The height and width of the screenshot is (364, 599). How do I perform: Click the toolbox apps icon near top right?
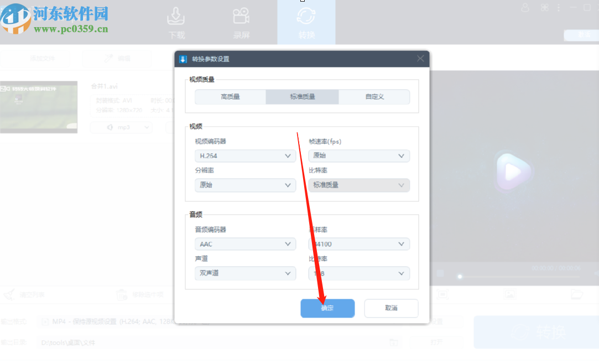[x=544, y=8]
